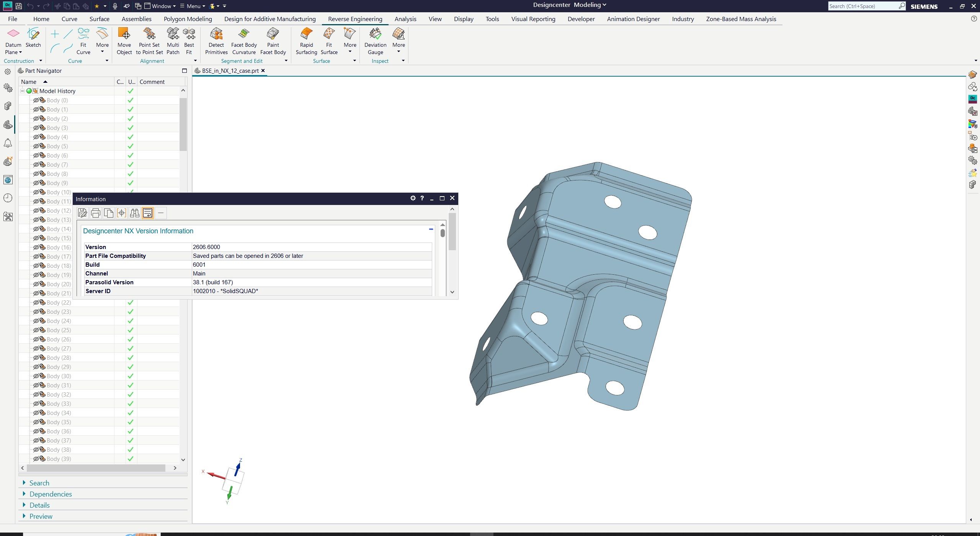
Task: Expand the Search section
Action: [x=24, y=483]
